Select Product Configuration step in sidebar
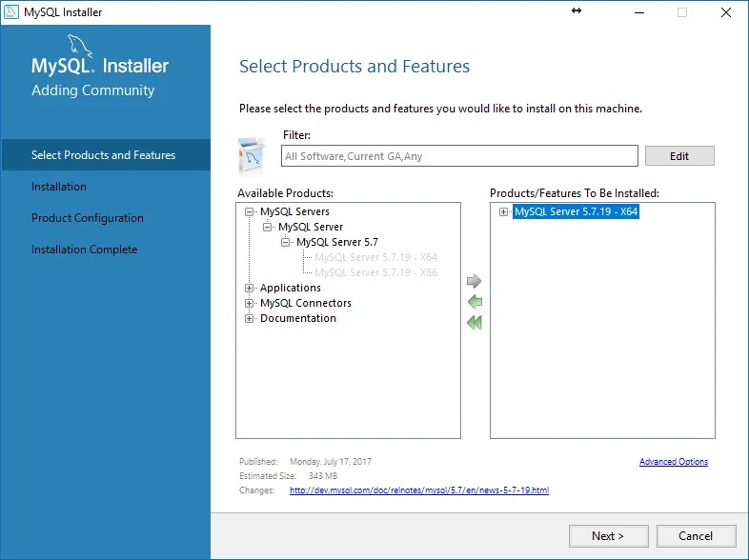 coord(88,218)
